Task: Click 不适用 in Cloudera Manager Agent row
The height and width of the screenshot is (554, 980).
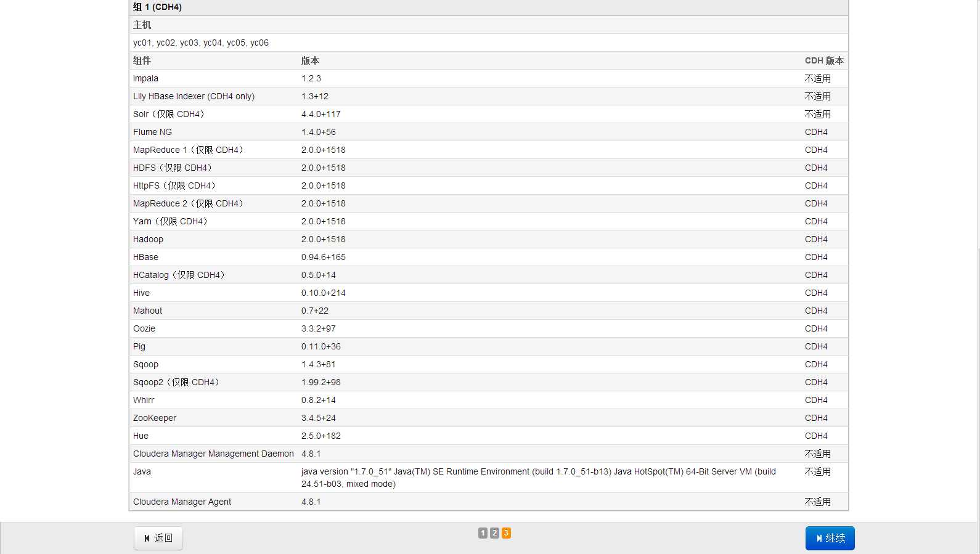Action: (818, 502)
